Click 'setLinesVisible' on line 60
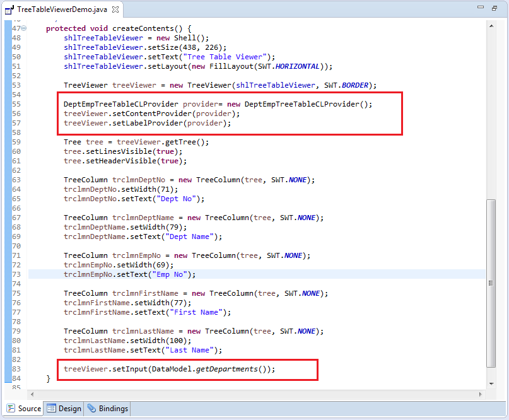Screen dimensions: 509x420 pyautogui.click(x=119, y=151)
